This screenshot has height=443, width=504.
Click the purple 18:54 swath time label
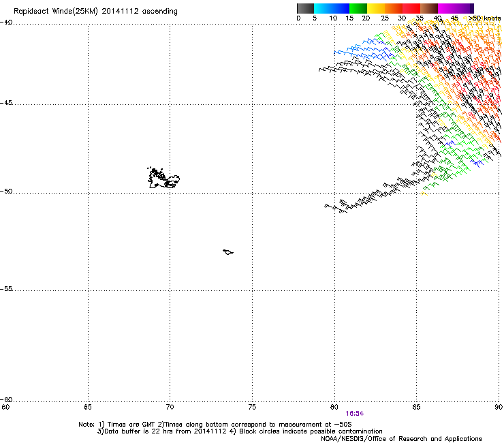pyautogui.click(x=355, y=414)
